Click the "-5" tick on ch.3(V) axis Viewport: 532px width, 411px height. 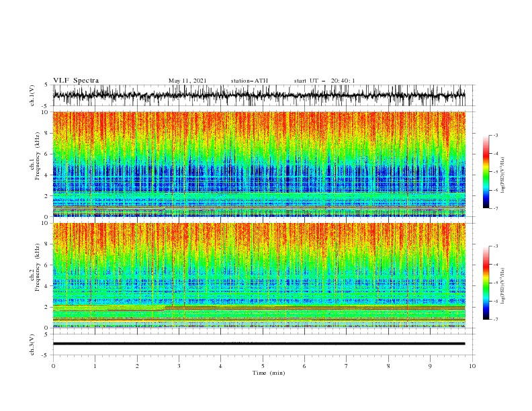tap(46, 355)
